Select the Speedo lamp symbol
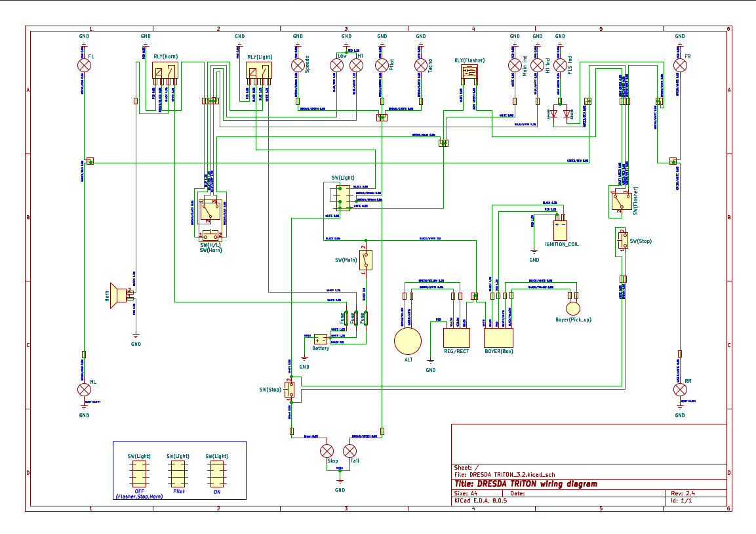 298,66
